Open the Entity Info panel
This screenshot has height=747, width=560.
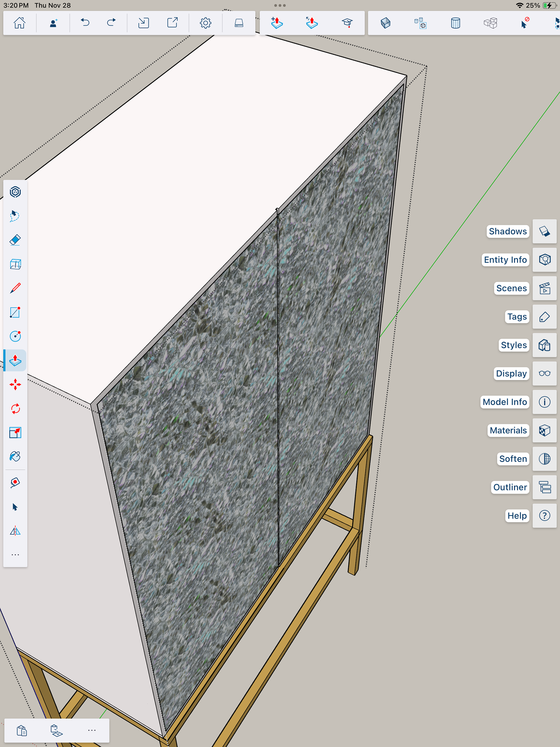(544, 260)
